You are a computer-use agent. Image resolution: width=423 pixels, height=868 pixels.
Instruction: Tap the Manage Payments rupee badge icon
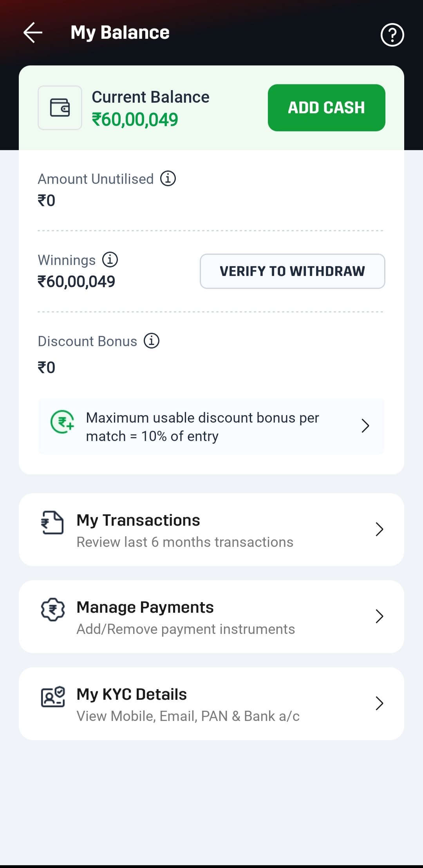click(53, 609)
